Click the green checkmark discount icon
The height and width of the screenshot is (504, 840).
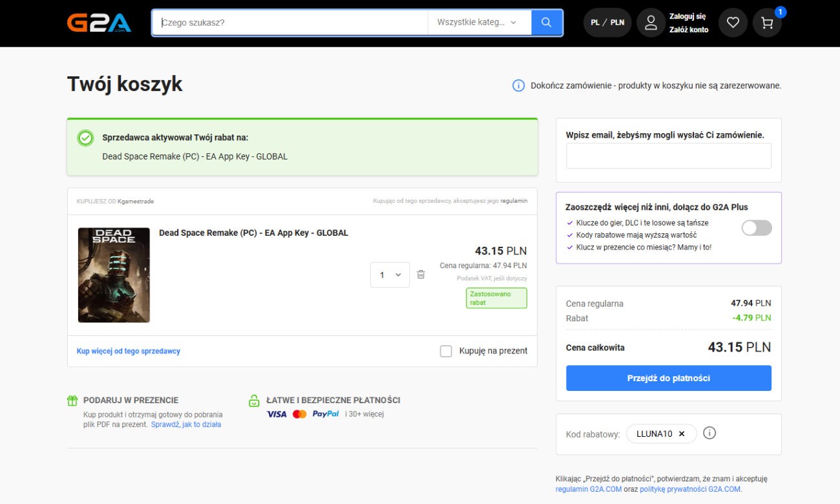tap(85, 138)
